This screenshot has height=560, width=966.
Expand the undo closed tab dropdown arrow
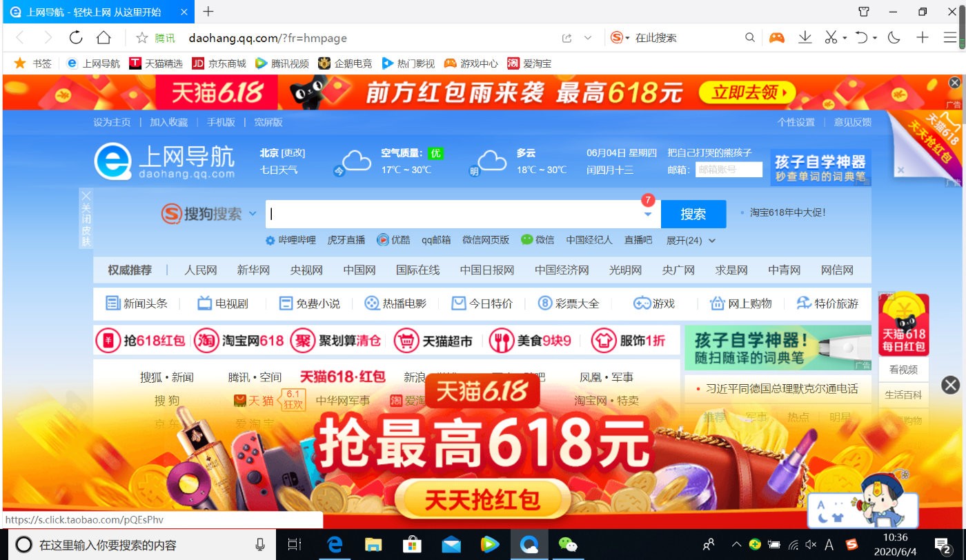(x=875, y=39)
